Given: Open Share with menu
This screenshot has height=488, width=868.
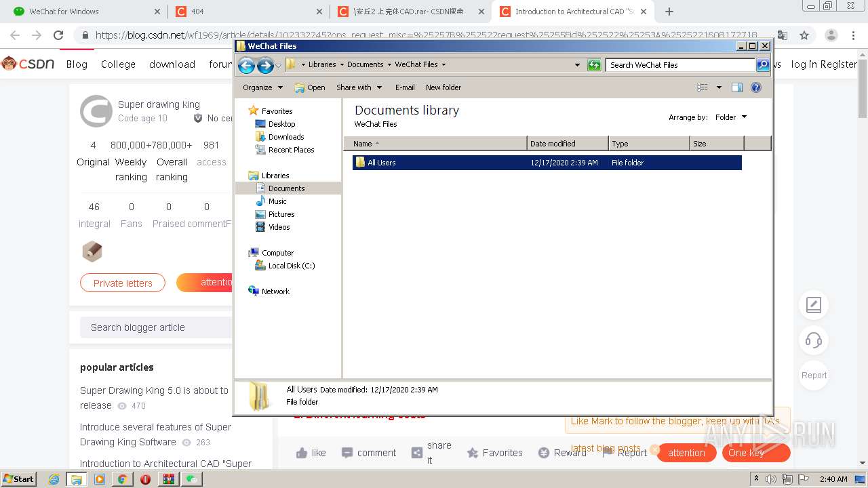Looking at the screenshot, I should [359, 87].
